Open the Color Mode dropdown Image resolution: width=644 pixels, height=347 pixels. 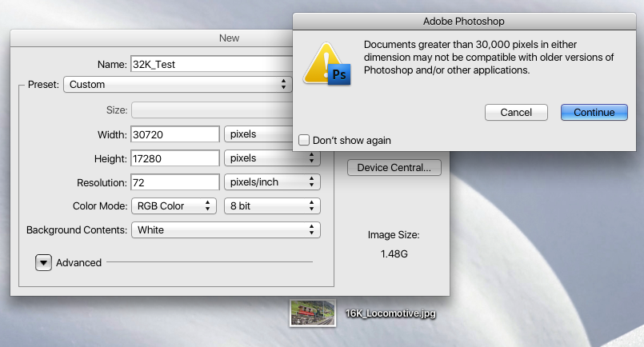[174, 206]
